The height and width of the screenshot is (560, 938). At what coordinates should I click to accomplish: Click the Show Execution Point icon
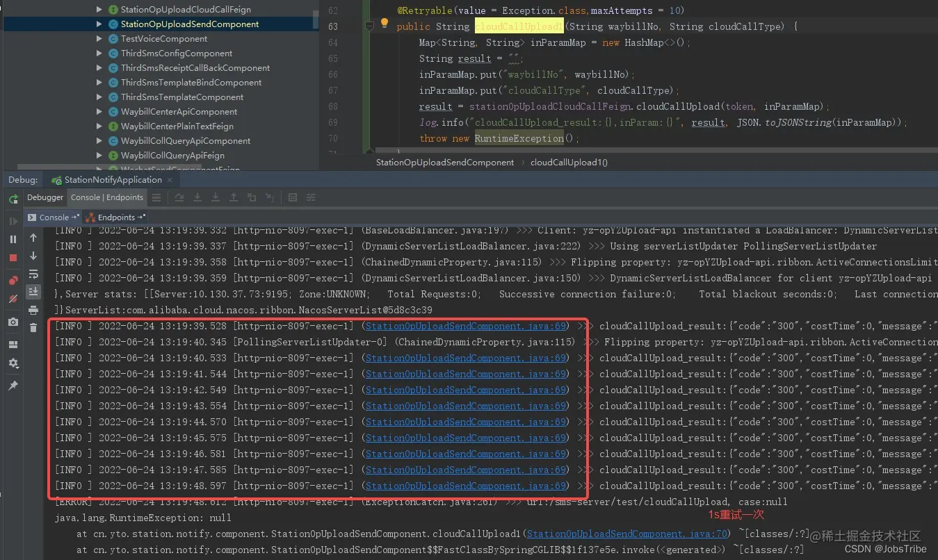(156, 198)
